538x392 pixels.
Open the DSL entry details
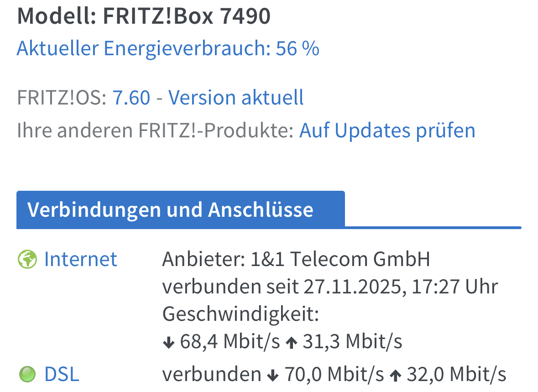[61, 374]
